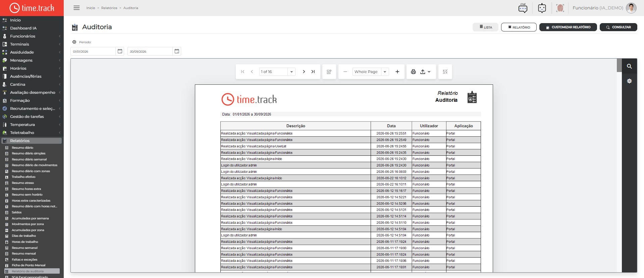Click the edit fields icon in report toolbar
Image resolution: width=644 pixels, height=278 pixels.
329,72
